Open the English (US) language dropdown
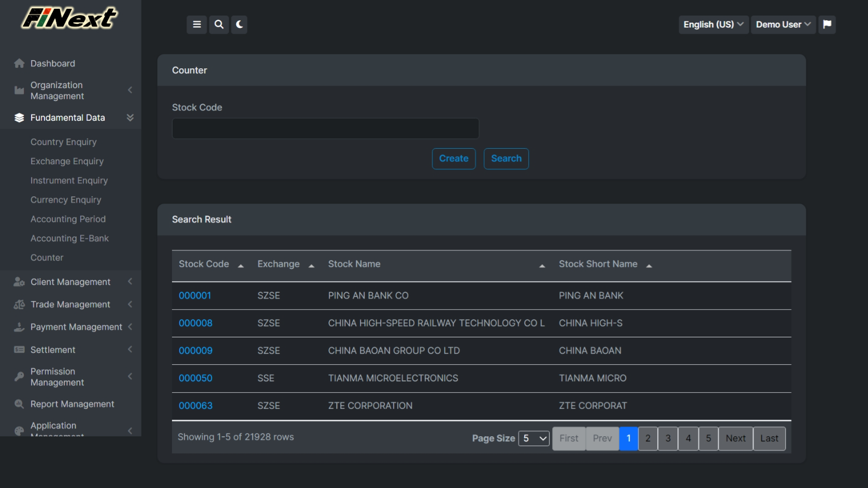 [713, 24]
